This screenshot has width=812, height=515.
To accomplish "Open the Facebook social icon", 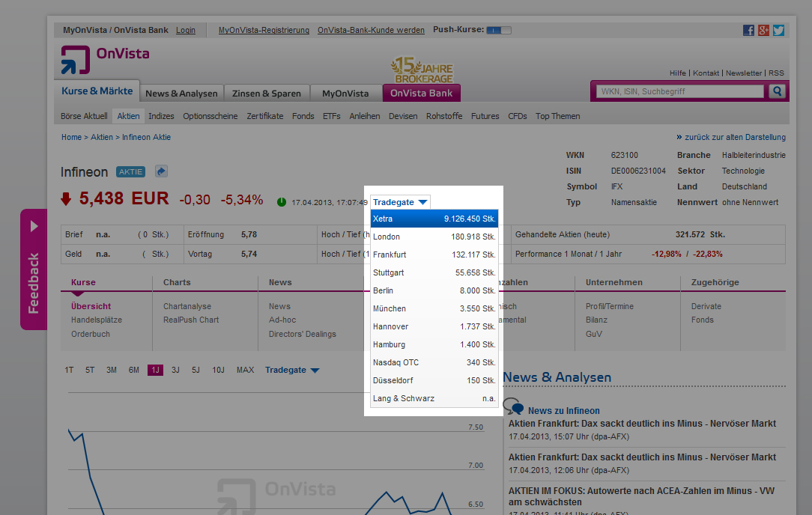I will (748, 30).
